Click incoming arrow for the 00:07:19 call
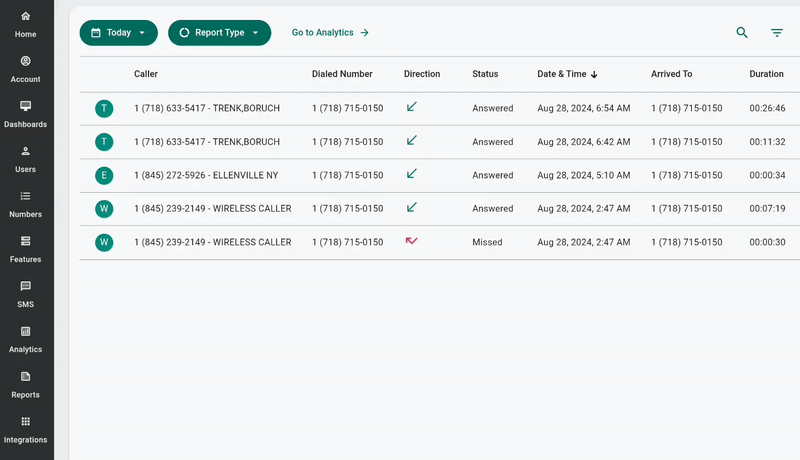 (x=412, y=207)
